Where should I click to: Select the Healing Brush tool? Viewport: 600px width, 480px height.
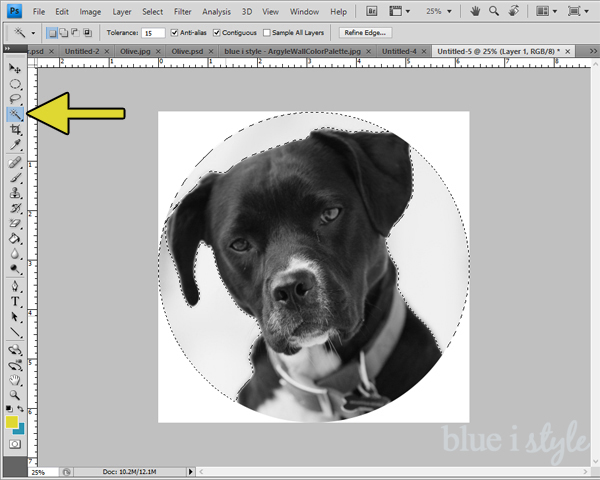click(x=15, y=163)
